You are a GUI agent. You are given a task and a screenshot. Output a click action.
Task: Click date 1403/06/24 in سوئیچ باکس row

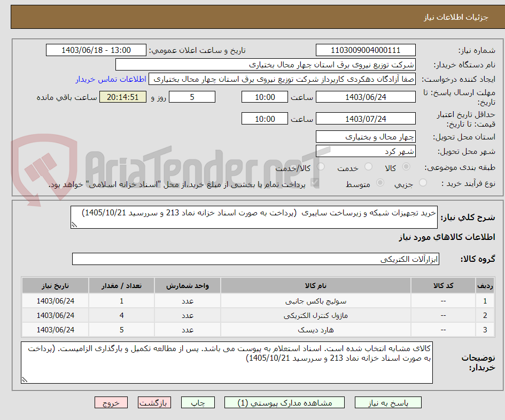[x=55, y=301]
